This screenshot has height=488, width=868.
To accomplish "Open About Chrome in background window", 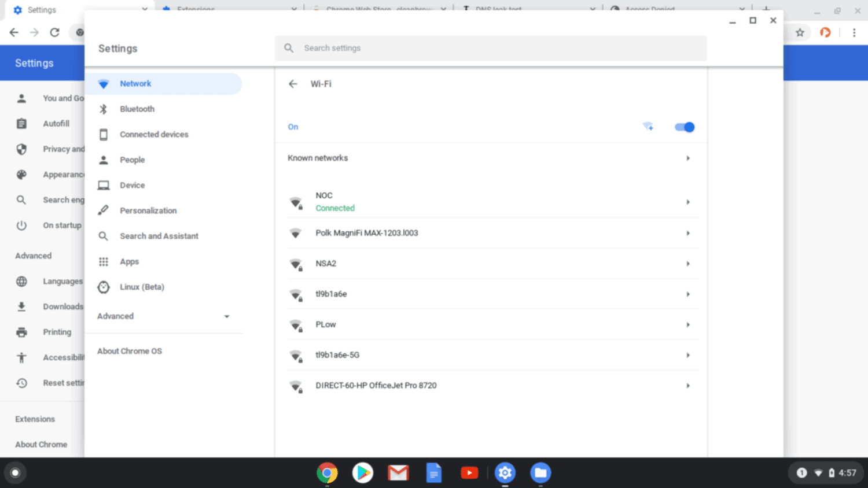I will 41,445.
